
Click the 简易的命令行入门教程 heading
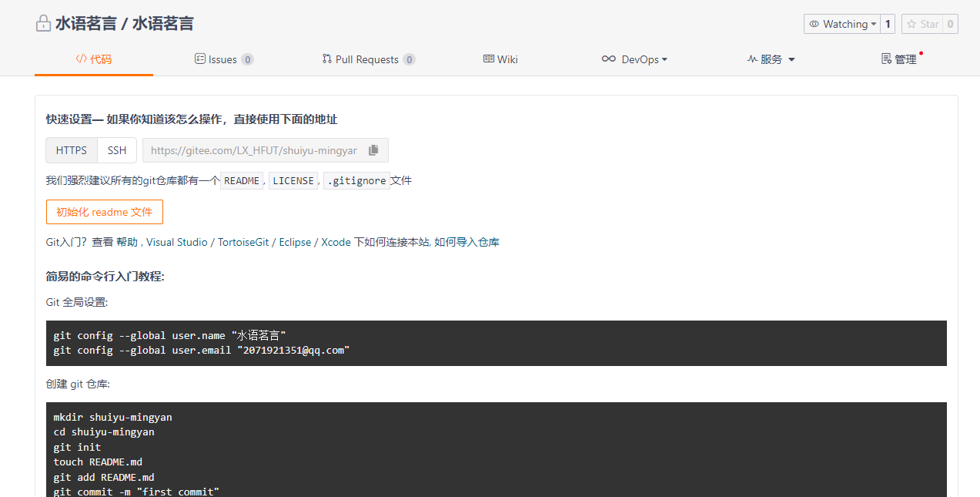point(105,277)
